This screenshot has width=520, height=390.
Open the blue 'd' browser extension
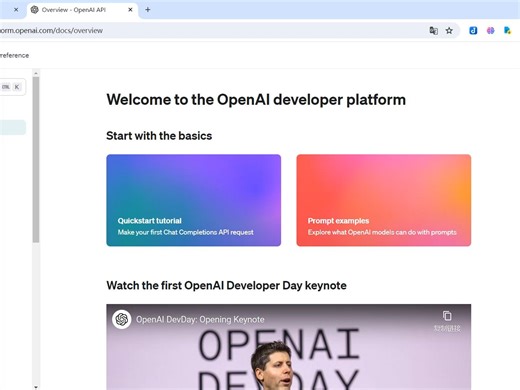click(x=473, y=31)
